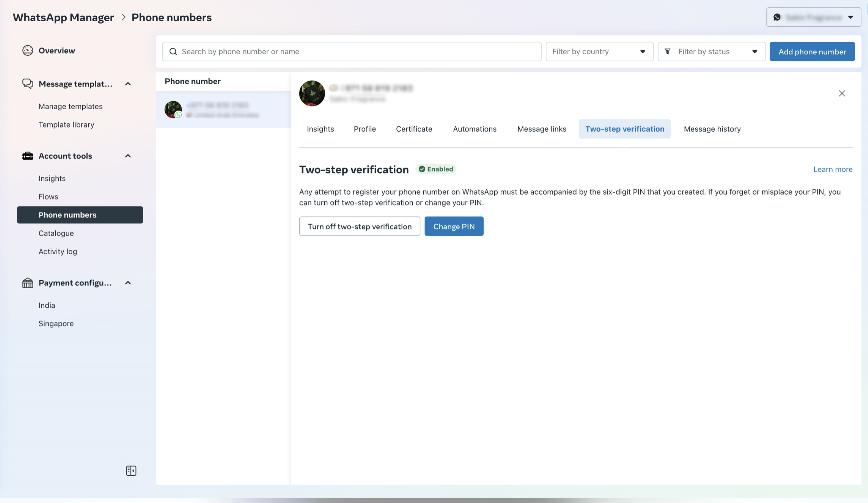Collapse the sidebar using the panel icon
The image size is (868, 503).
131,471
